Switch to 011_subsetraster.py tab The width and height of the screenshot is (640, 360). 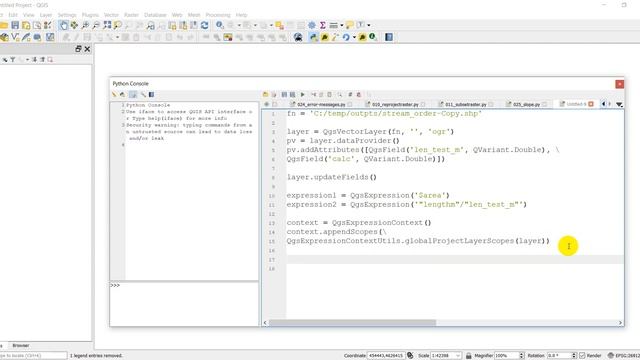pyautogui.click(x=466, y=104)
